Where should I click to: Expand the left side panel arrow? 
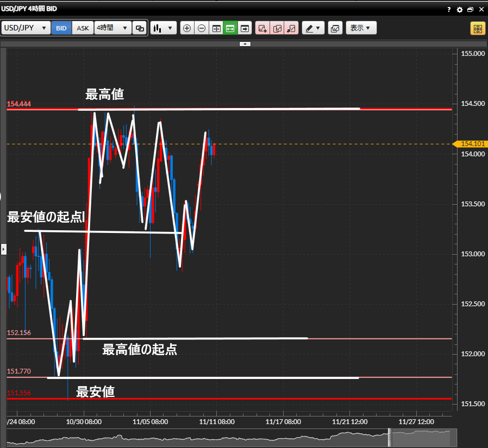click(x=3, y=249)
